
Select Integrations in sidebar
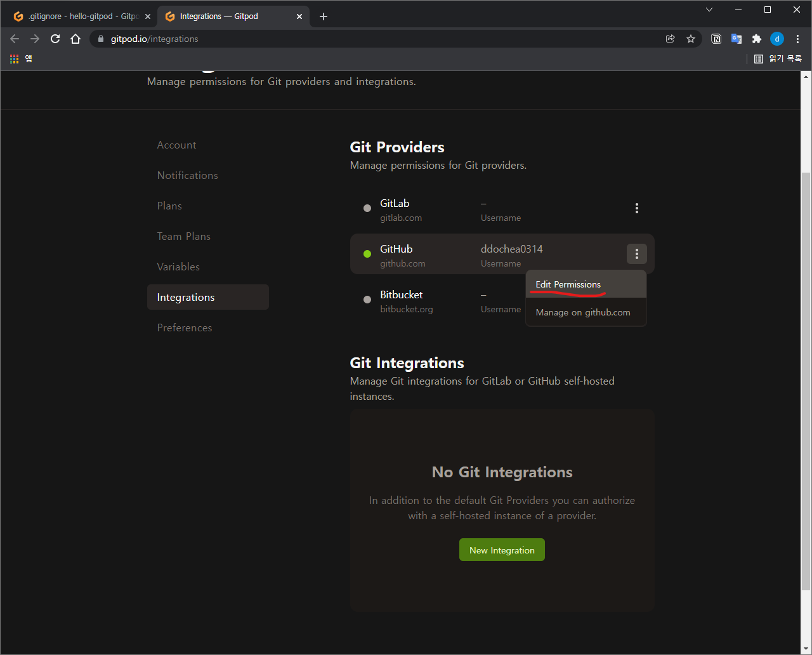(208, 297)
